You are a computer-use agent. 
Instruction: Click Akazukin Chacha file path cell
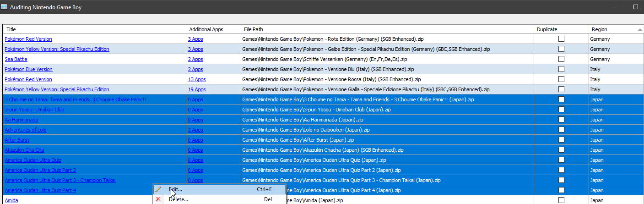point(387,150)
